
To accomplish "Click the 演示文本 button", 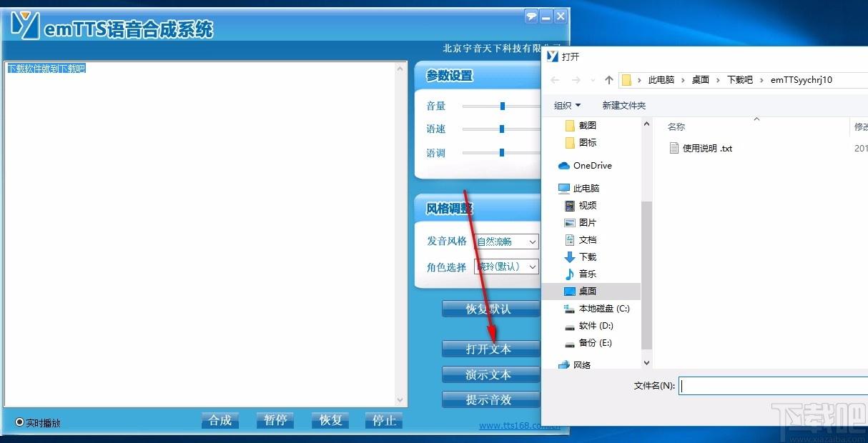I will coord(490,374).
